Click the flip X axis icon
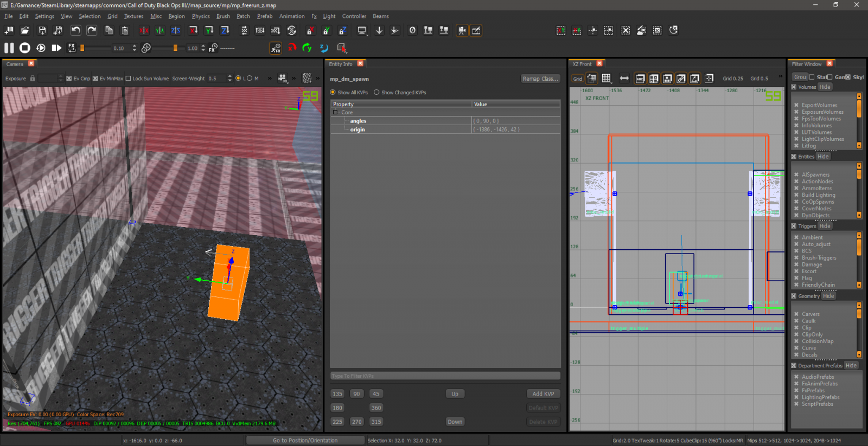The height and width of the screenshot is (446, 868). coord(144,31)
